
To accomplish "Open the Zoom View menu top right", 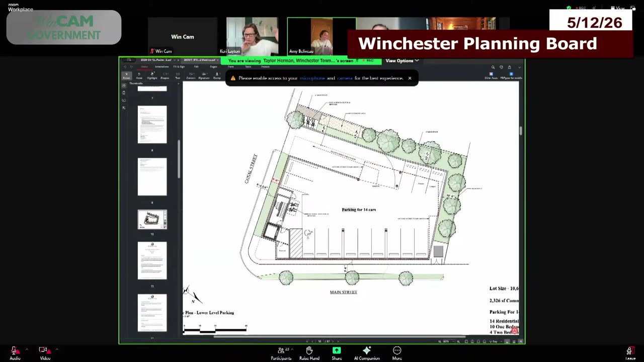I will point(617,8).
